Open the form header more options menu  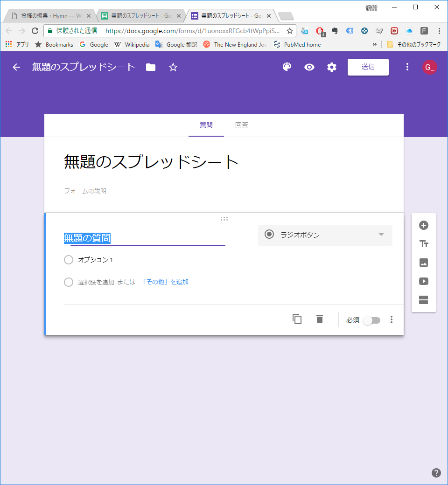(407, 67)
